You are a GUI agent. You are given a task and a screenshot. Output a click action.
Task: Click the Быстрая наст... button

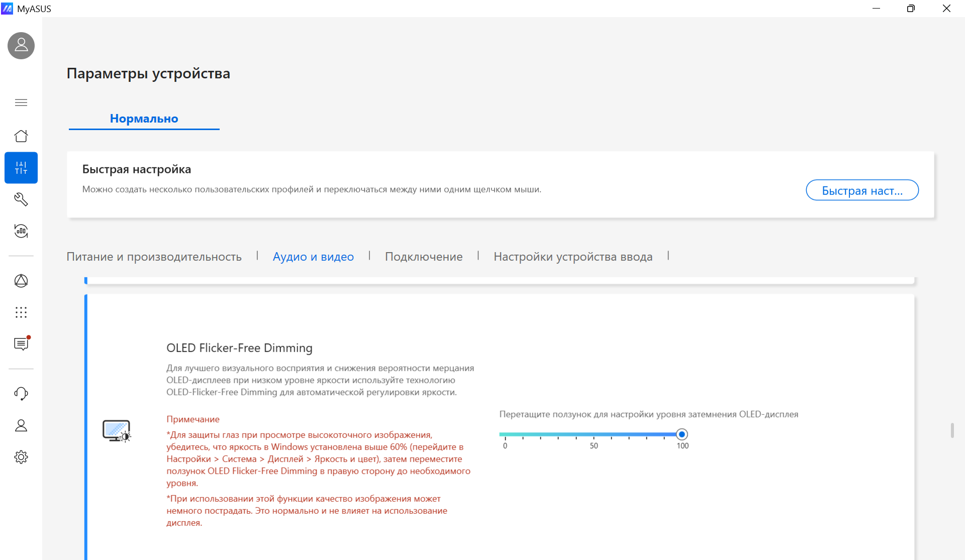point(862,190)
